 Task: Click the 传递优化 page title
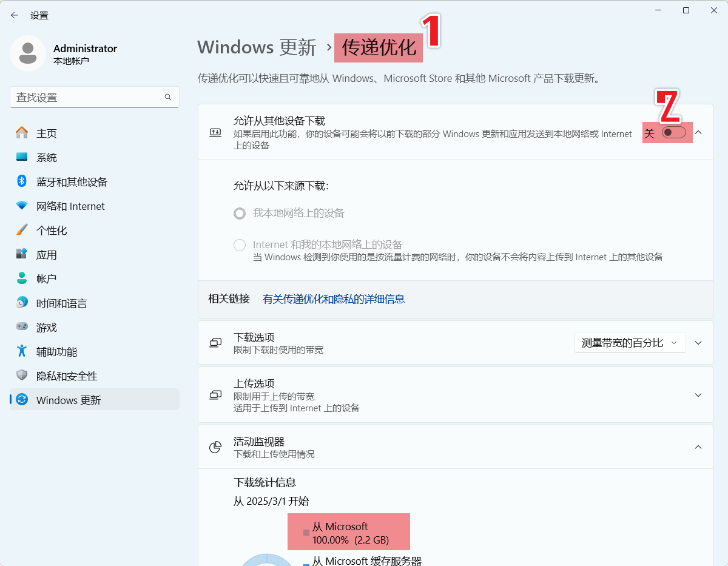tap(379, 47)
